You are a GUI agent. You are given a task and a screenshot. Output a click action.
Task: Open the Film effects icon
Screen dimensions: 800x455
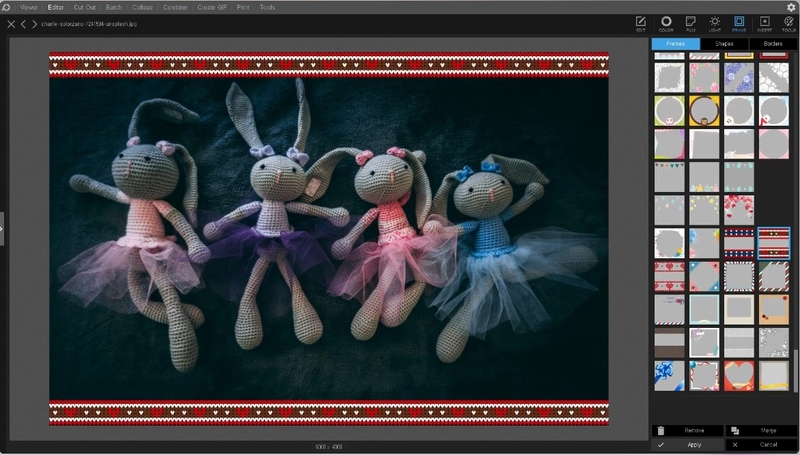[x=690, y=22]
